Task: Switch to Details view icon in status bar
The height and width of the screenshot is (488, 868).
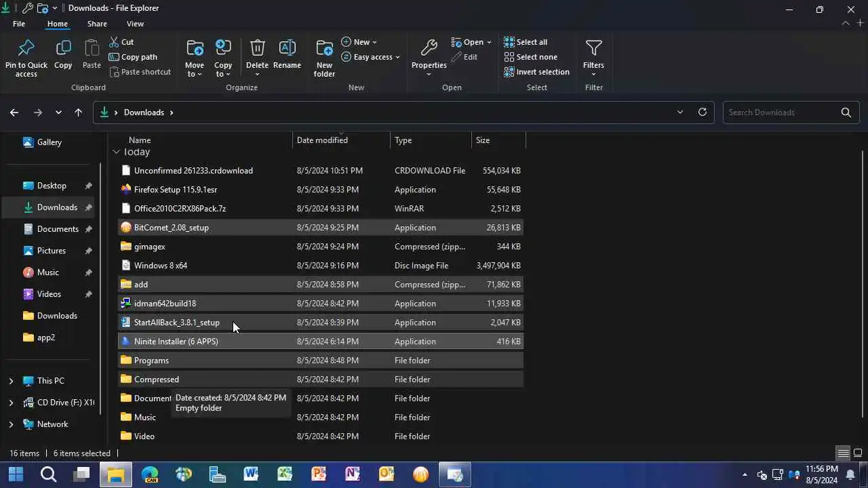Action: pyautogui.click(x=843, y=453)
